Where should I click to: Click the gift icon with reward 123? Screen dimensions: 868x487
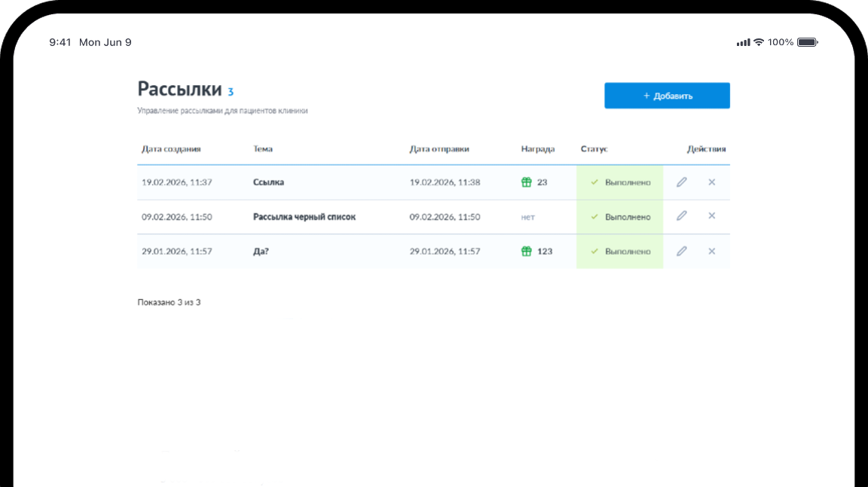pyautogui.click(x=527, y=251)
